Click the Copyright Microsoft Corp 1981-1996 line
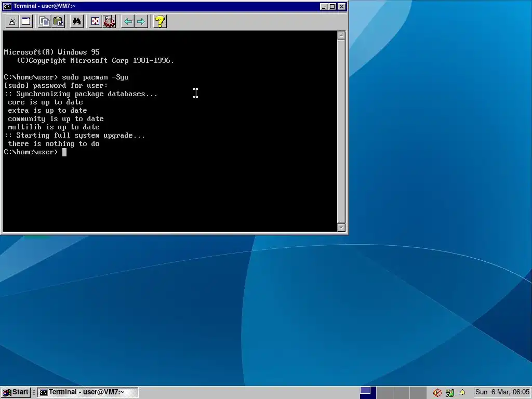 pyautogui.click(x=96, y=61)
